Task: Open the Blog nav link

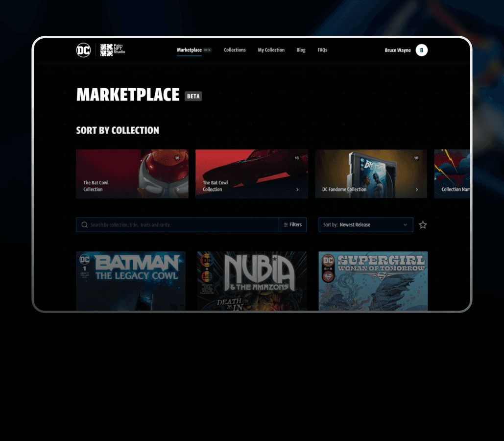Action: [301, 50]
